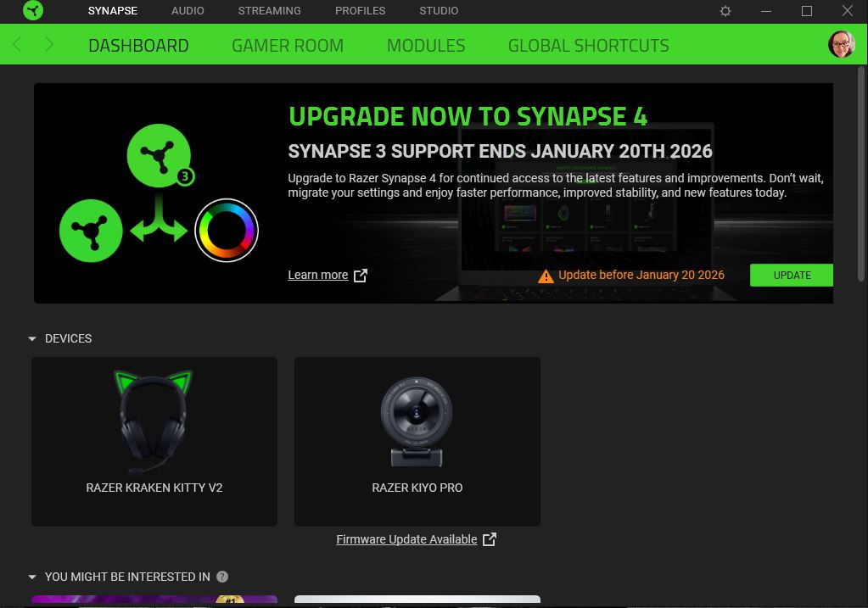This screenshot has width=868, height=608.
Task: Collapse the Devices section
Action: (x=32, y=338)
